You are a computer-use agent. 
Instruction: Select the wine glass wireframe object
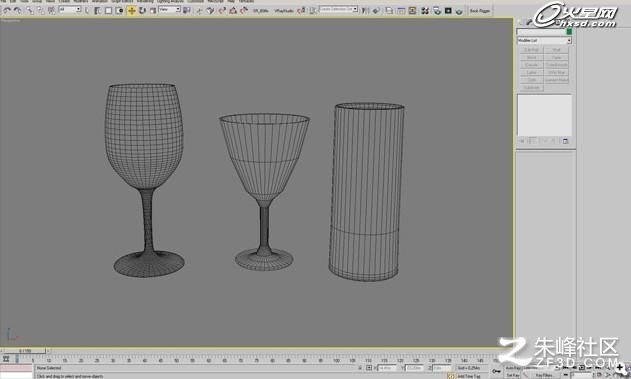point(145,180)
